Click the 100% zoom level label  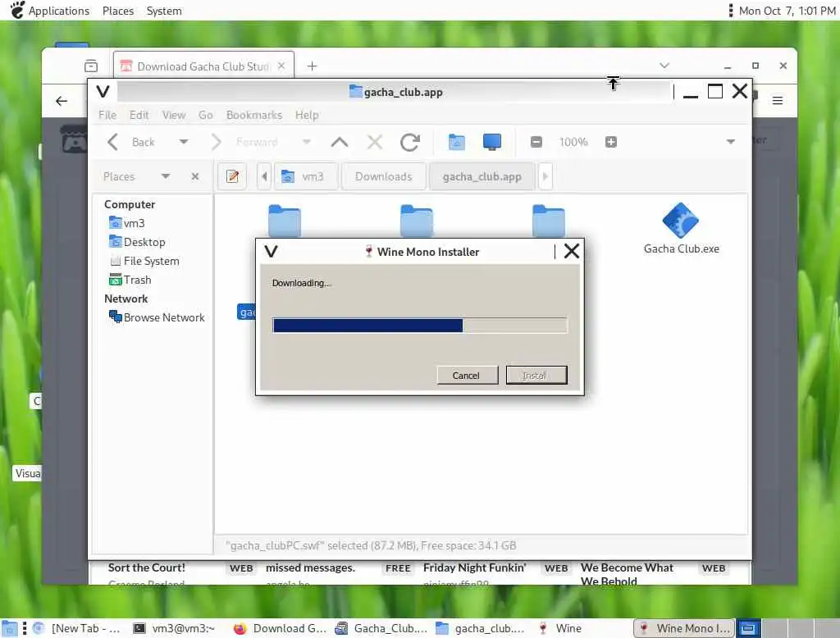tap(573, 142)
